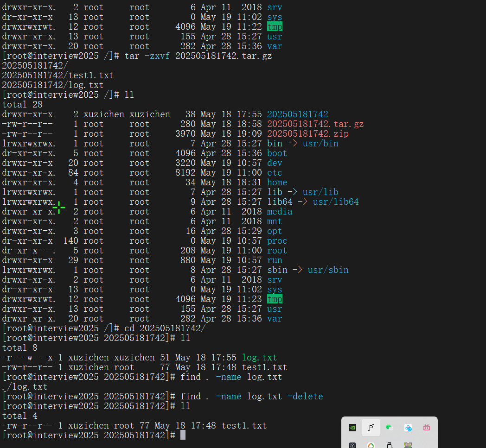The image size is (486, 448).
Task: Click the blue 'dev' directory name
Action: point(275,163)
